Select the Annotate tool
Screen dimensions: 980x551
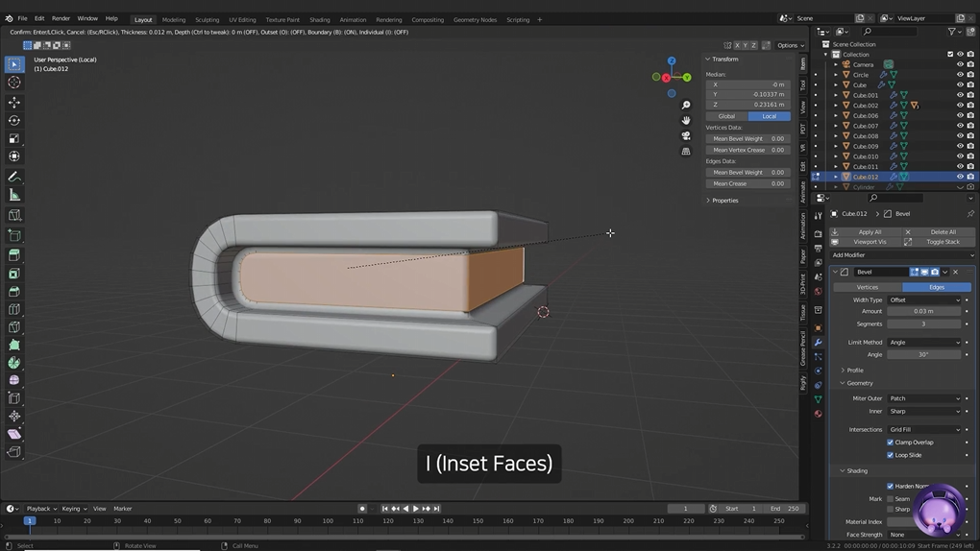14,178
